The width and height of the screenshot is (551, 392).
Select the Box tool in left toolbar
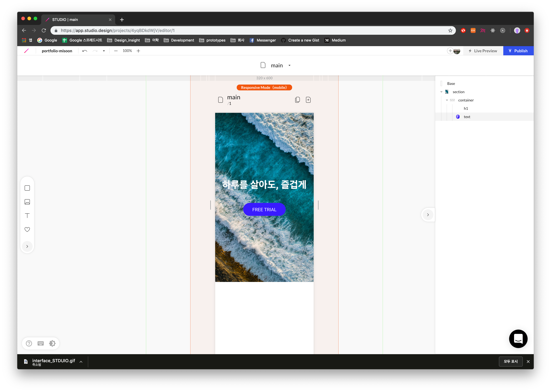coord(27,188)
